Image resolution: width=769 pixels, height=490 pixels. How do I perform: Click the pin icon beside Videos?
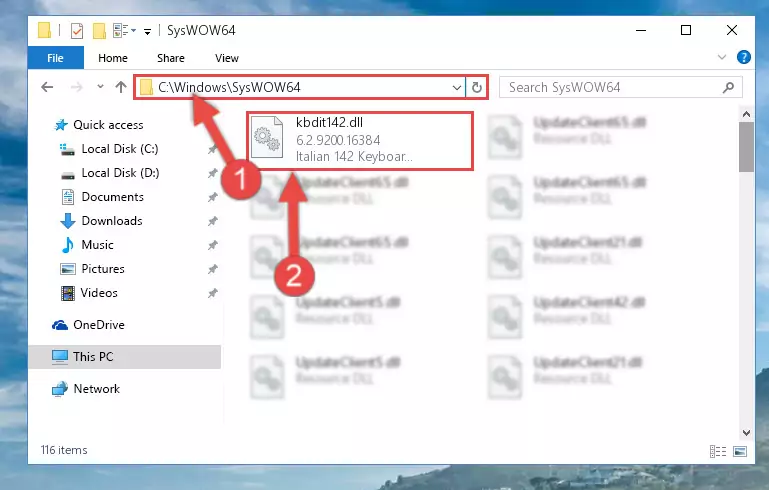pyautogui.click(x=212, y=293)
